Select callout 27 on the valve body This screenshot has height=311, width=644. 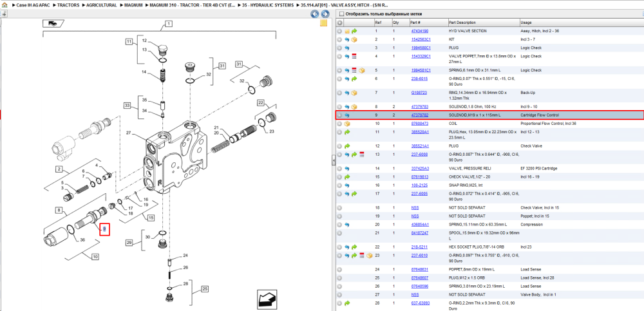tap(128, 133)
